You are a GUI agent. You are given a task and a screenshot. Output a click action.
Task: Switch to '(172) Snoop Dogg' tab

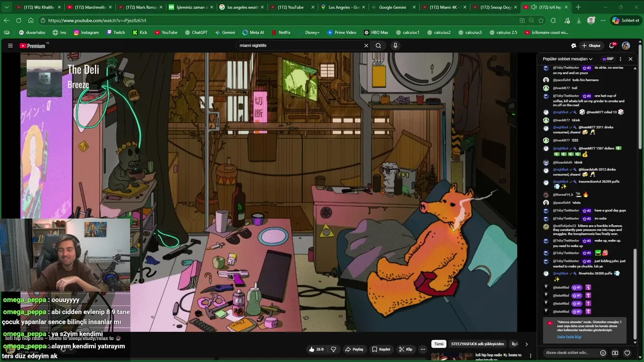(x=494, y=7)
